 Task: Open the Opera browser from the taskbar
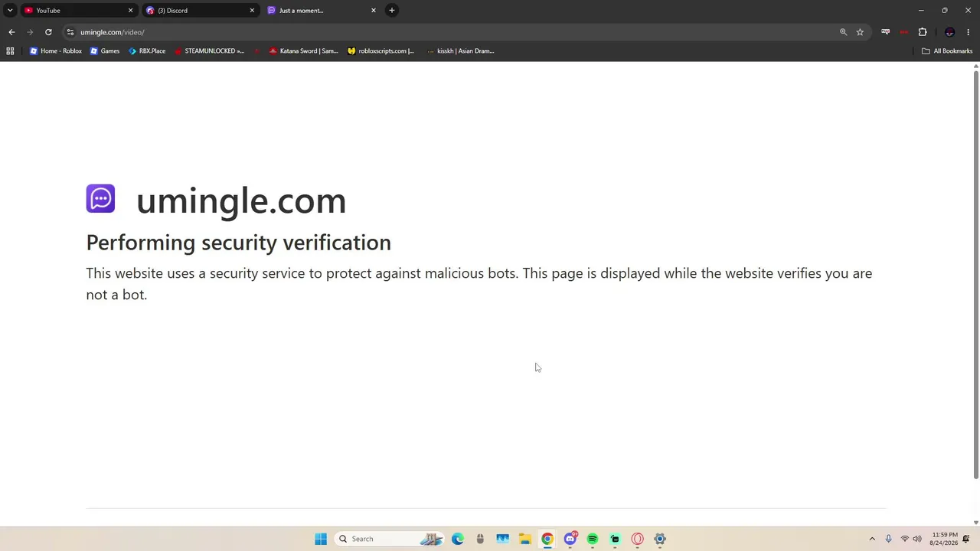[637, 539]
